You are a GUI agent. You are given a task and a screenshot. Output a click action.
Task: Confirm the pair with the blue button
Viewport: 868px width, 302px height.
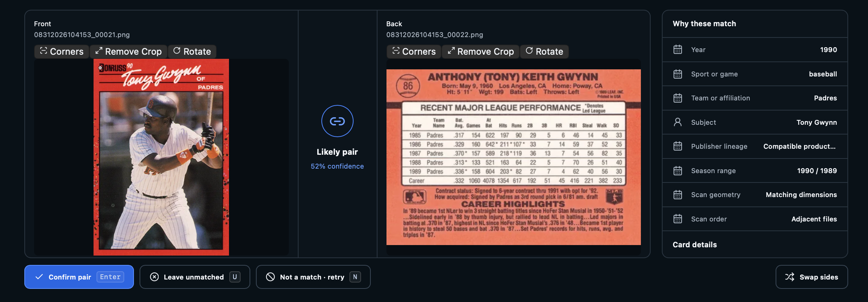pos(79,277)
